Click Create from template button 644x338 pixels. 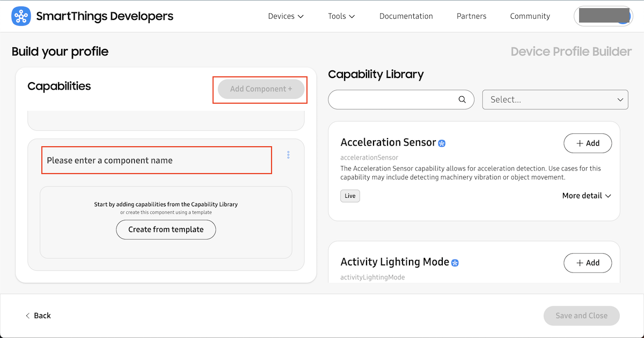(x=166, y=229)
